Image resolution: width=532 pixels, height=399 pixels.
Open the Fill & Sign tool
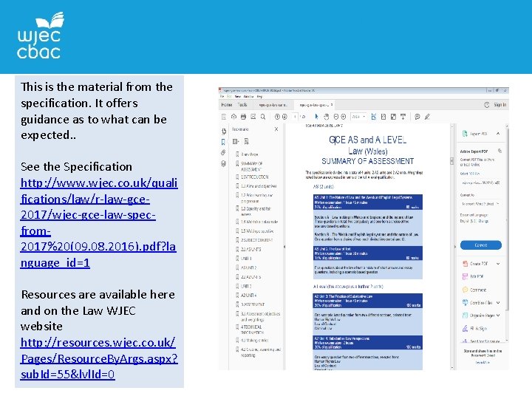point(474,328)
